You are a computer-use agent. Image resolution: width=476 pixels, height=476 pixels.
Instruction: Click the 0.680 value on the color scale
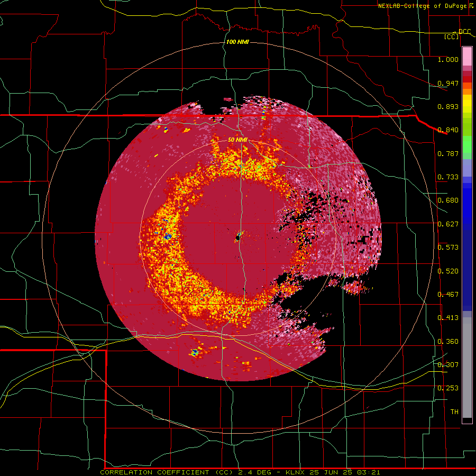pos(448,200)
